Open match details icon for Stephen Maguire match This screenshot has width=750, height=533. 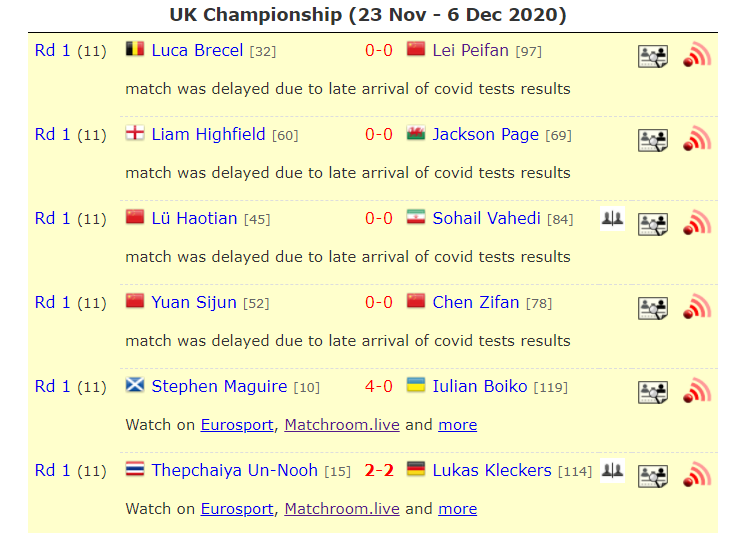[x=653, y=392]
